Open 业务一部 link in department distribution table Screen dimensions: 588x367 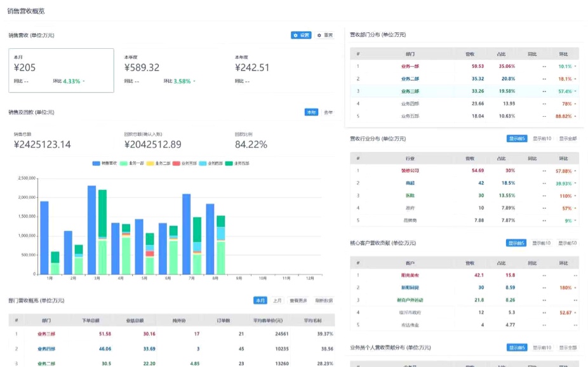(410, 67)
